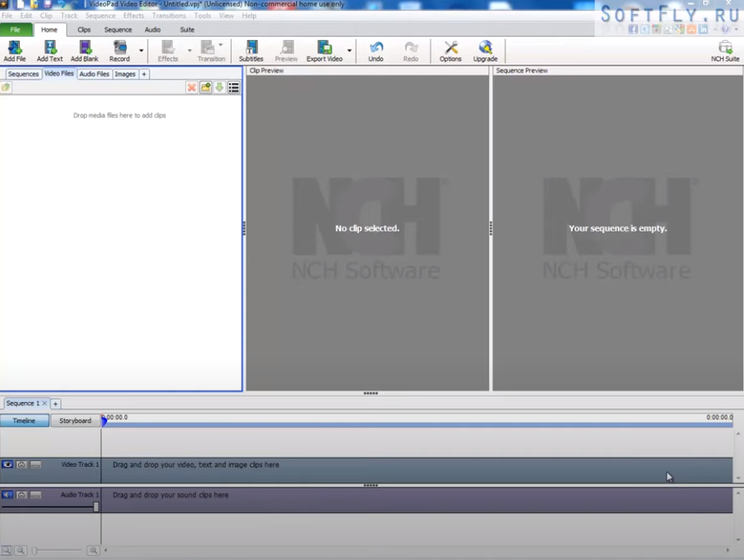The image size is (744, 560).
Task: Click the new folder icon in media bin
Action: coord(206,87)
